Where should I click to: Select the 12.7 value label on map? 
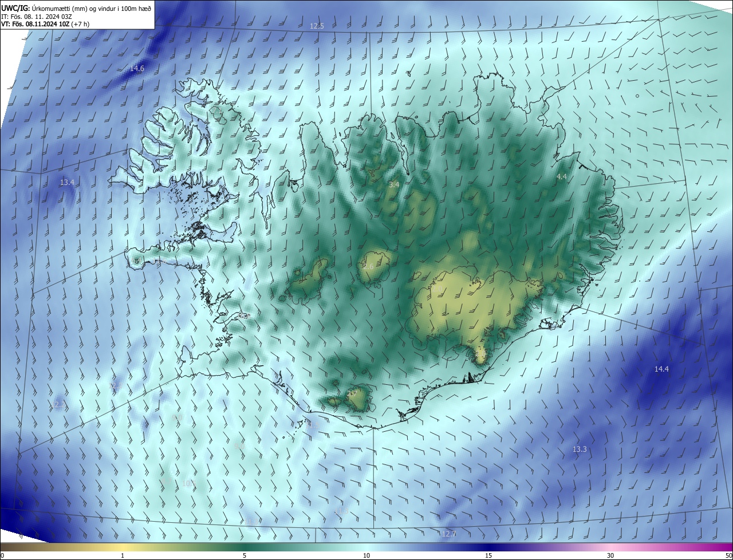point(448,534)
